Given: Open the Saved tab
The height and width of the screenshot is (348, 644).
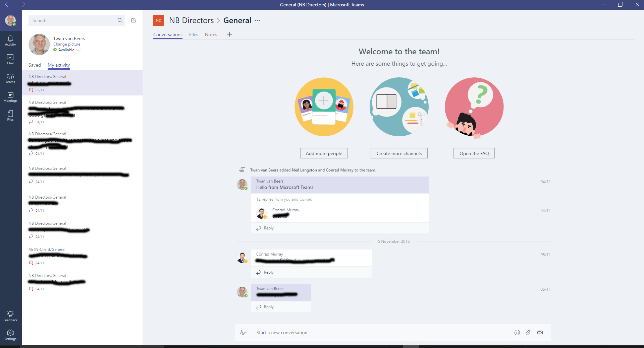Looking at the screenshot, I should pyautogui.click(x=35, y=65).
